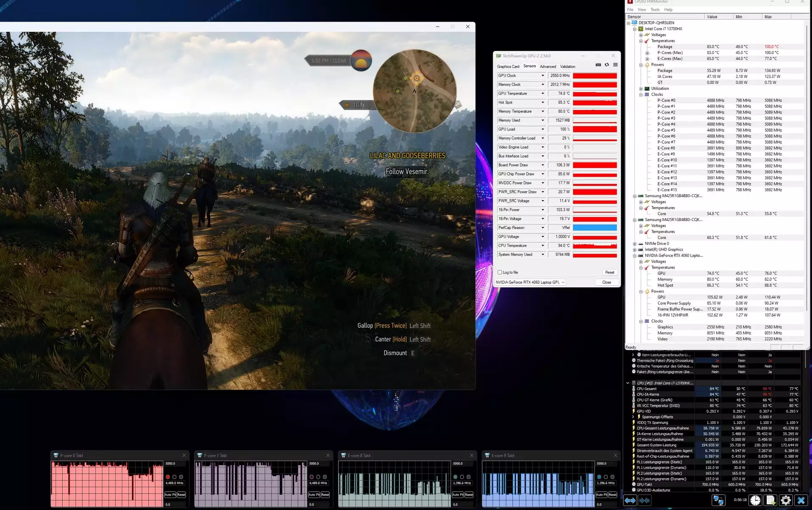Expand Spannungs-Offsets row in HWiNFO

click(633, 417)
